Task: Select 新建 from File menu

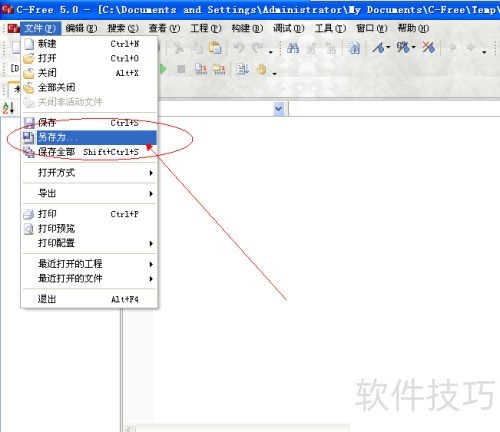Action: tap(89, 44)
